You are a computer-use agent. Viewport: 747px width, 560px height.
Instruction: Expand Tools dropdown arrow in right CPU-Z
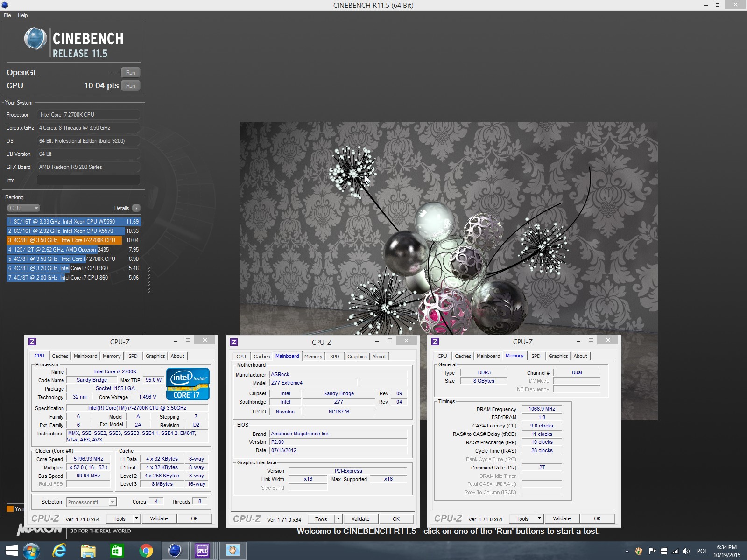point(540,518)
